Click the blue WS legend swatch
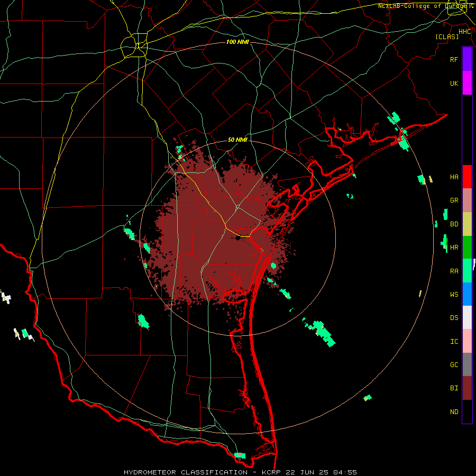 pyautogui.click(x=467, y=294)
